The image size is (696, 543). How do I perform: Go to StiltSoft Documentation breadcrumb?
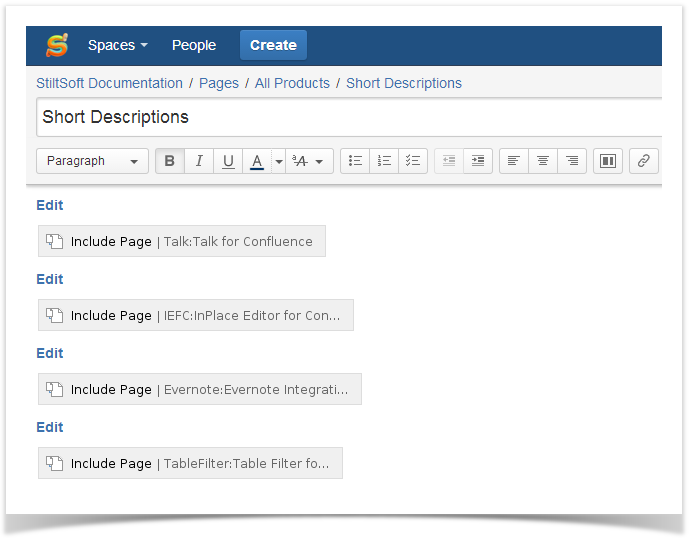click(109, 83)
